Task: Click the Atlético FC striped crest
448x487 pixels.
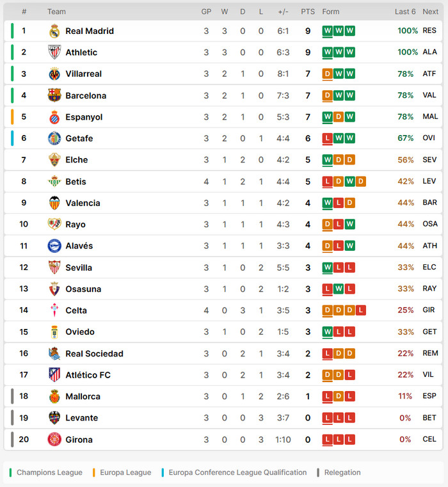Action: pyautogui.click(x=54, y=375)
